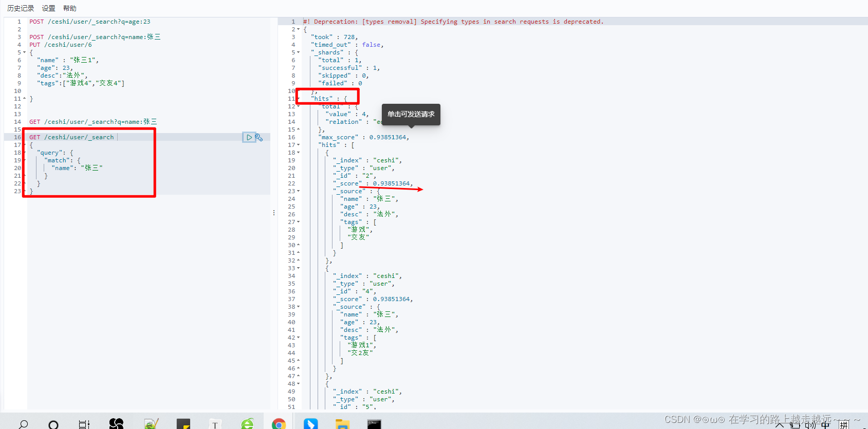Collapse "_source" block at response line 23
The image size is (868, 429).
point(298,191)
